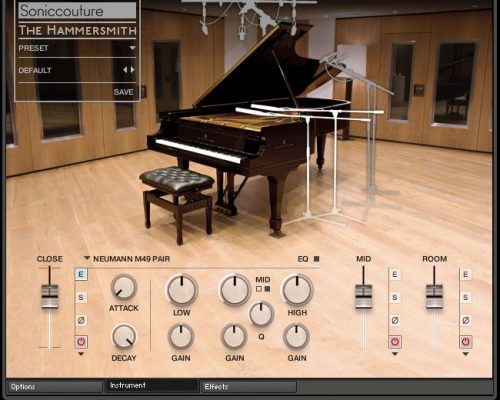This screenshot has width=500, height=400.
Task: Switch to the Instrument tab
Action: click(152, 386)
